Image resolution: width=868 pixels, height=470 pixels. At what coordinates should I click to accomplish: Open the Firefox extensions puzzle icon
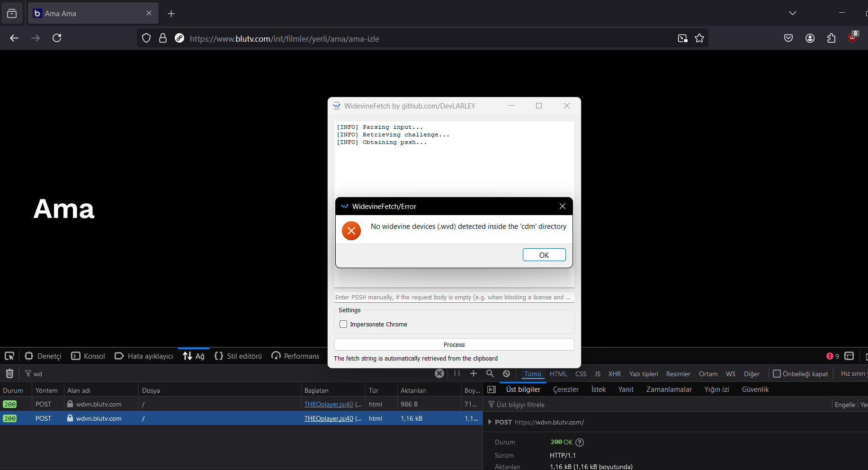[831, 38]
